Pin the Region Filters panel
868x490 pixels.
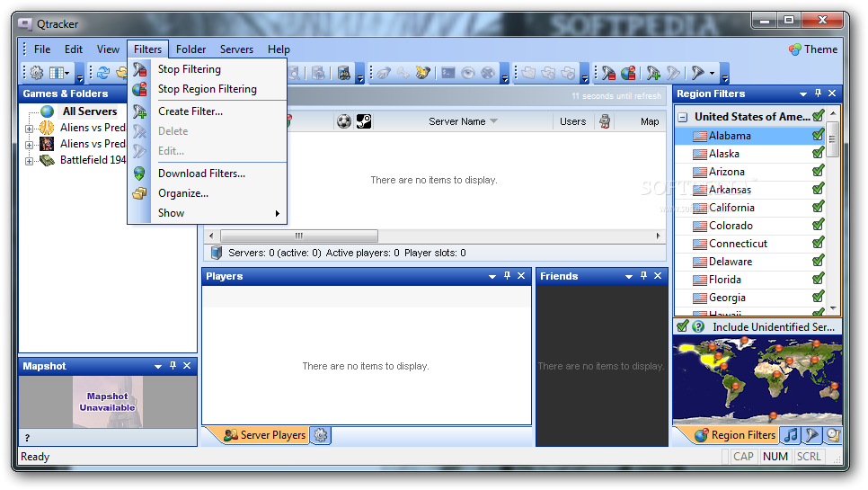tap(818, 94)
